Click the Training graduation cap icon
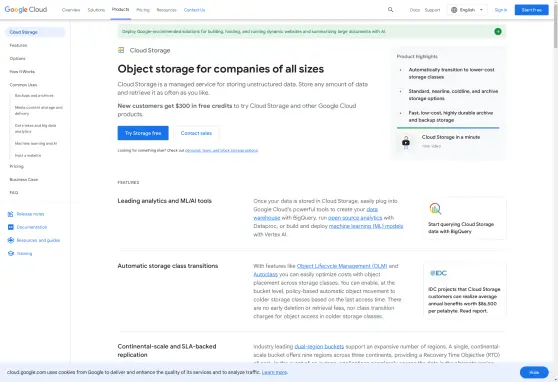The width and height of the screenshot is (558, 382). pos(11,253)
